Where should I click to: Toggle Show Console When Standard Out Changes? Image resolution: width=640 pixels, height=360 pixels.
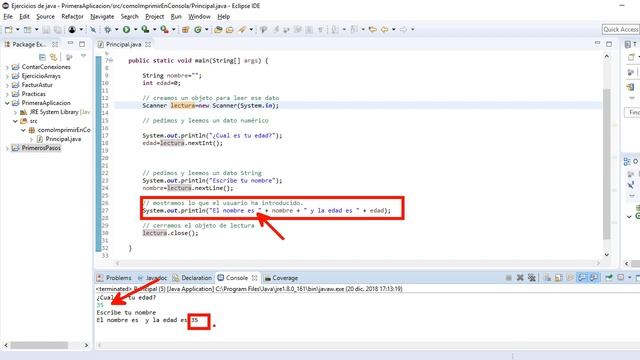pos(582,278)
